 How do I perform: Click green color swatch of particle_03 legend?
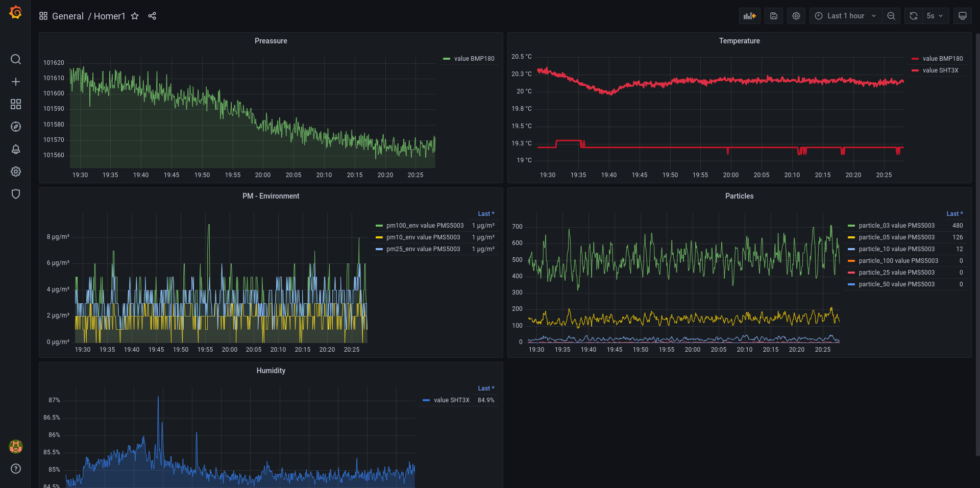point(851,226)
